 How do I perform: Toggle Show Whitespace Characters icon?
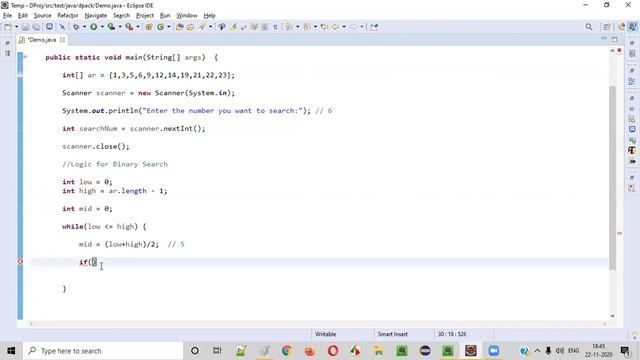(275, 27)
